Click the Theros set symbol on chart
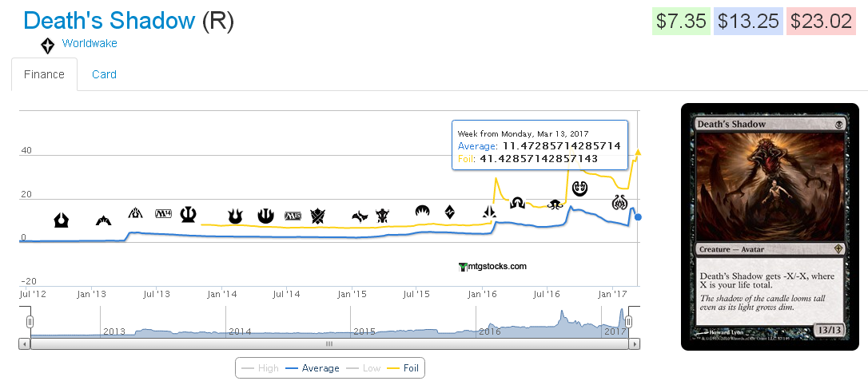Screen dimensions: 868x385 [x=189, y=214]
